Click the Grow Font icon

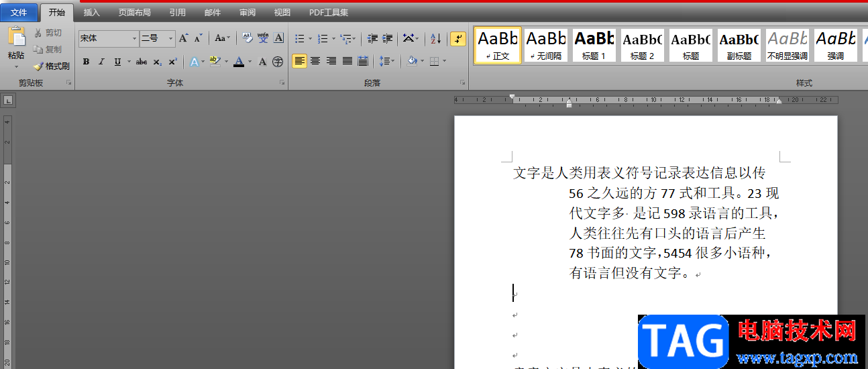[183, 38]
